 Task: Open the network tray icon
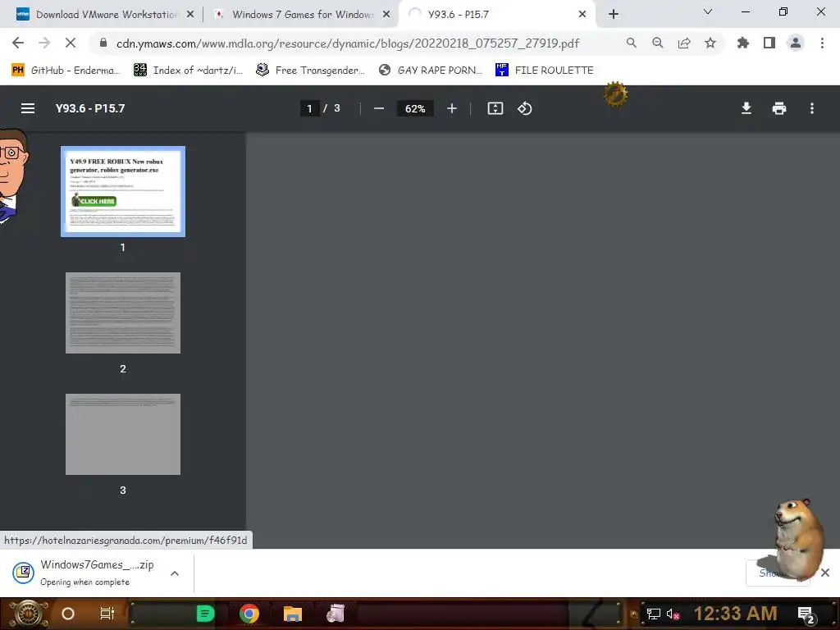(x=653, y=614)
